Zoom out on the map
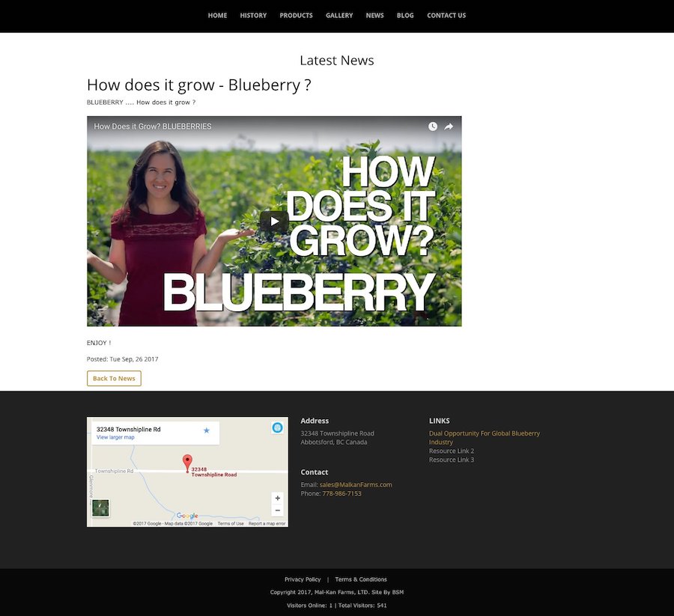The width and height of the screenshot is (674, 616). 278,510
